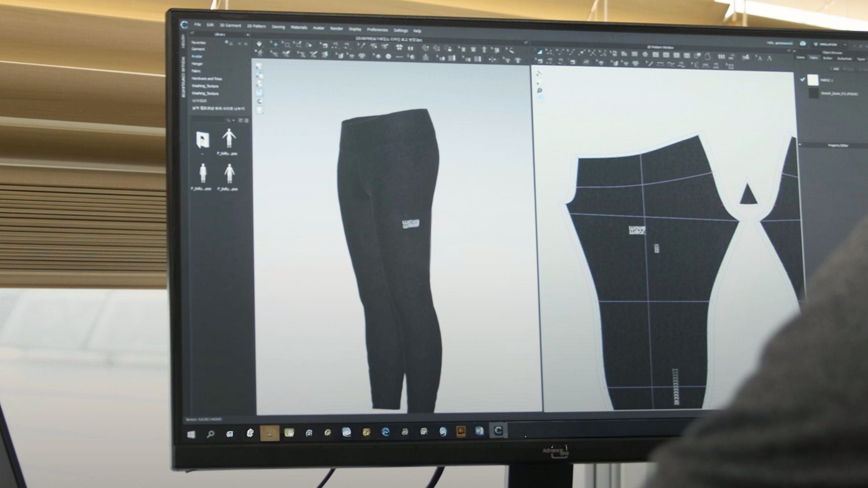Click Add in the Object Browser

(x=835, y=69)
